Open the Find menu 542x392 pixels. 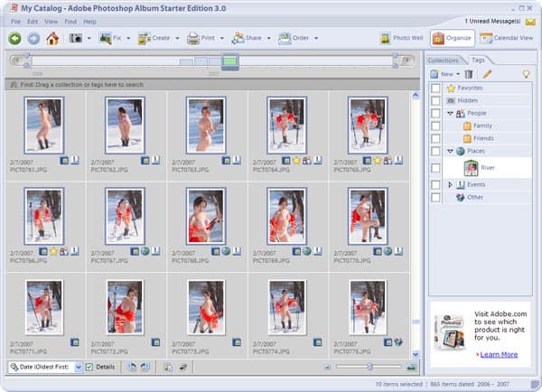pos(70,22)
